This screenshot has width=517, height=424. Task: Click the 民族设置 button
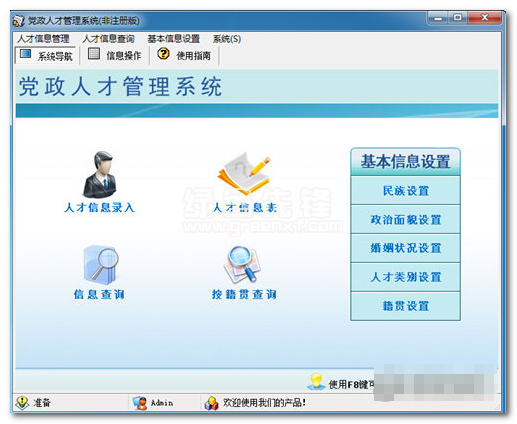click(x=405, y=191)
